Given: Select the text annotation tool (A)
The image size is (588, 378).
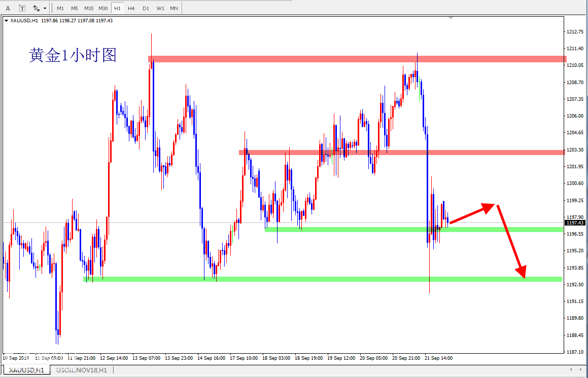Looking at the screenshot, I should [x=8, y=8].
